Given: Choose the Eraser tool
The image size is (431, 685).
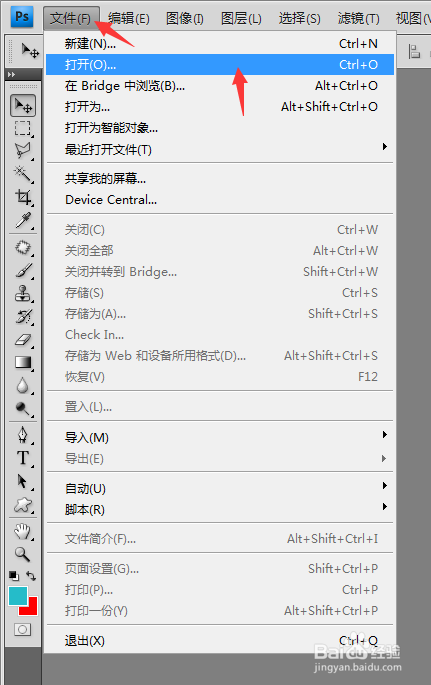Looking at the screenshot, I should (x=23, y=339).
